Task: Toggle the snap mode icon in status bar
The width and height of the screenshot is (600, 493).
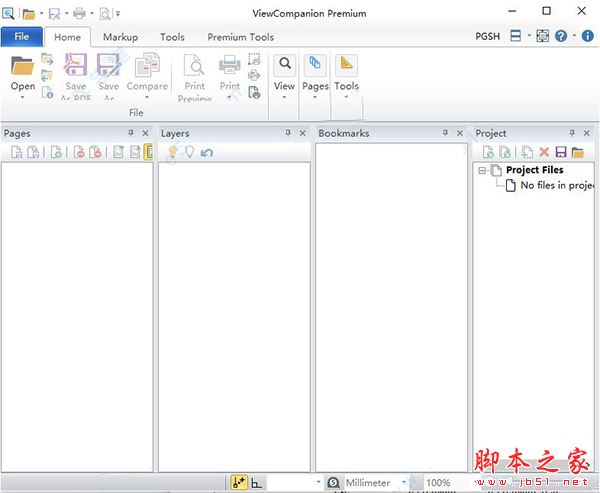Action: click(239, 483)
